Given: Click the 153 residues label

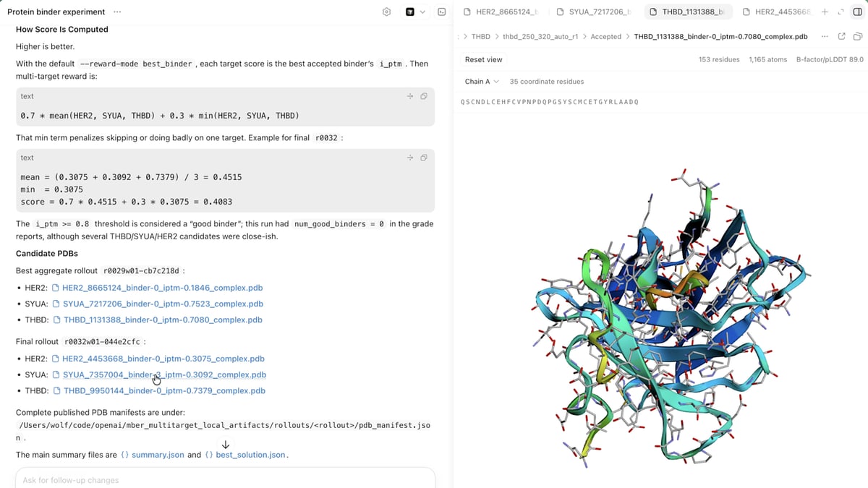Looking at the screenshot, I should 719,59.
